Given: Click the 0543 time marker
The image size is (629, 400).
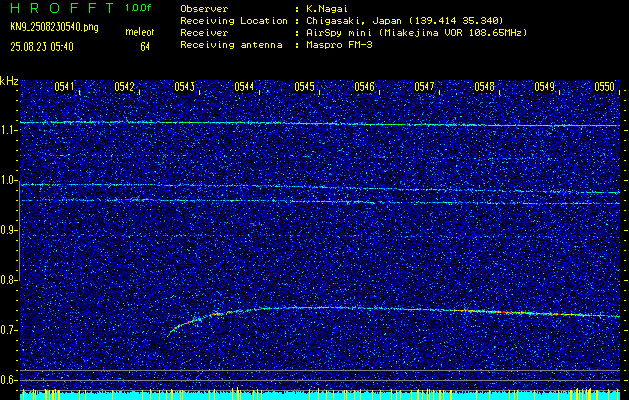Looking at the screenshot, I should click(184, 86).
